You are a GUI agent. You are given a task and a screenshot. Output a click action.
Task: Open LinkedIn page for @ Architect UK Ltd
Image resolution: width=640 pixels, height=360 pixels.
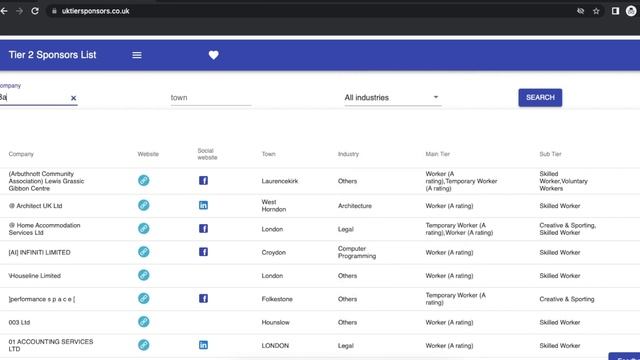[x=203, y=205]
